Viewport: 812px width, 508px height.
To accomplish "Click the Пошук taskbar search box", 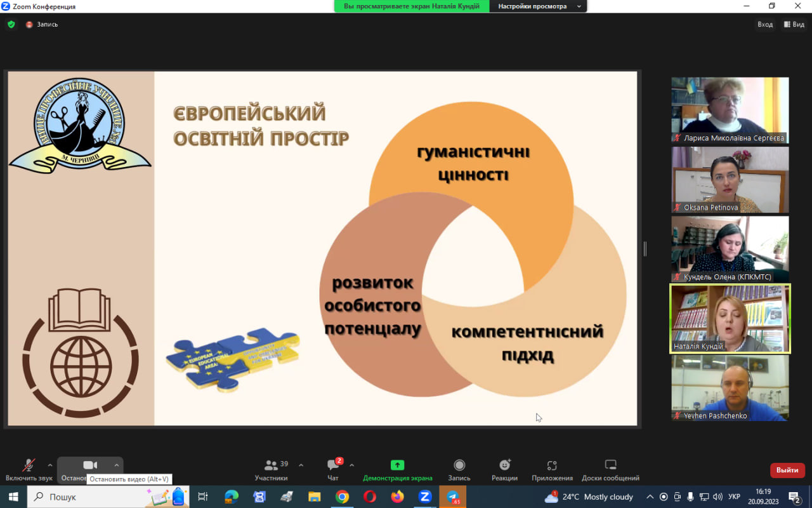I will (x=108, y=497).
